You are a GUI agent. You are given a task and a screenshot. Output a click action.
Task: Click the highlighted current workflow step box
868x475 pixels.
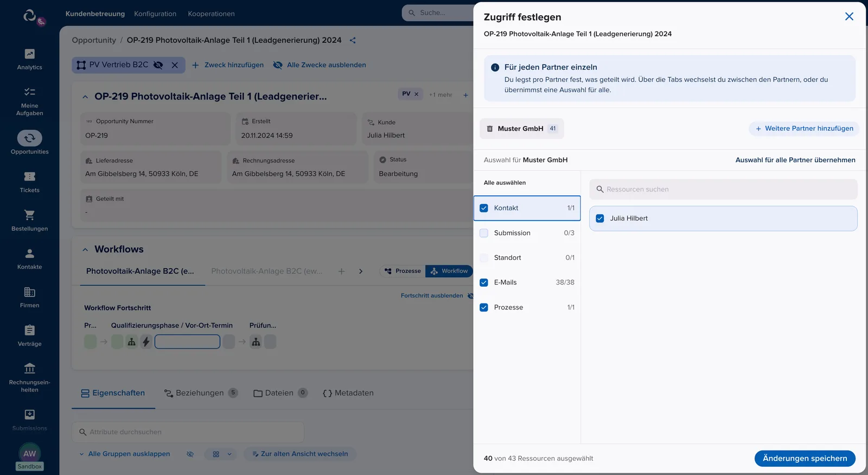pos(187,341)
